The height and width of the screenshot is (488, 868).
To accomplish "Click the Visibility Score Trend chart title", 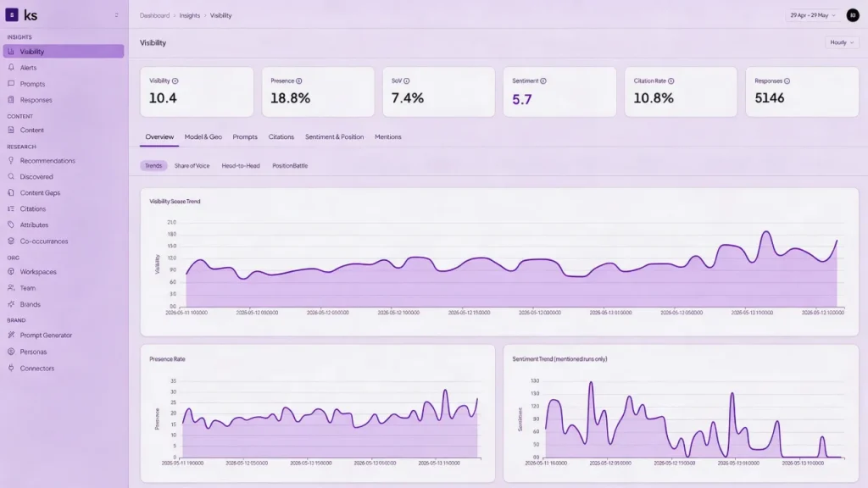I will (175, 202).
